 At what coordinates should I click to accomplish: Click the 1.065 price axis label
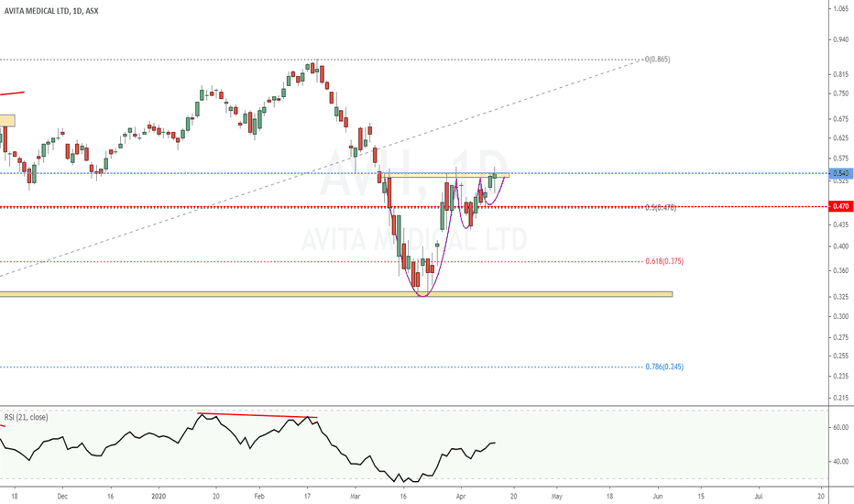click(x=840, y=9)
